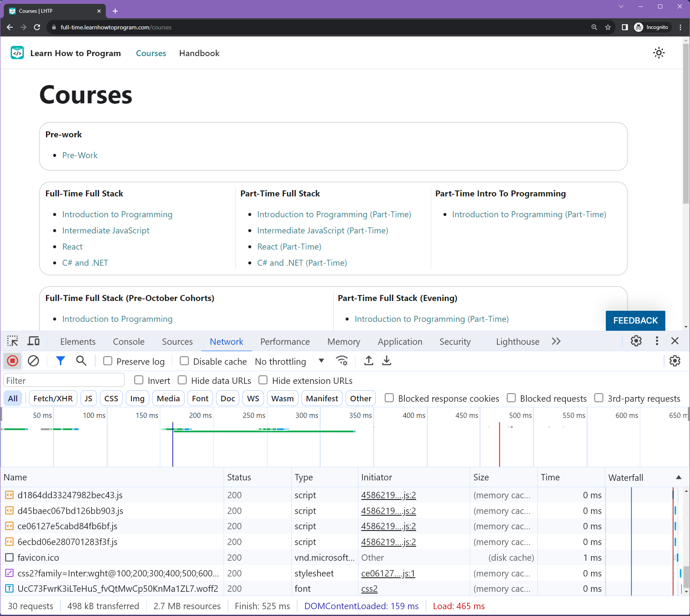The width and height of the screenshot is (690, 616).
Task: Open the No throttling dropdown
Action: tap(290, 361)
